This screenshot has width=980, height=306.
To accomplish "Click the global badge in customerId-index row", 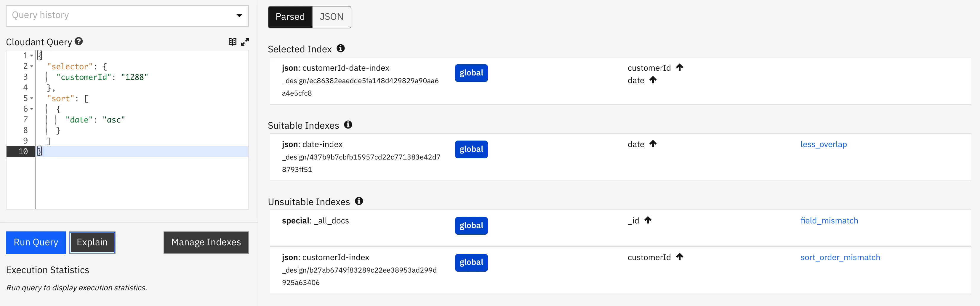I will [471, 263].
